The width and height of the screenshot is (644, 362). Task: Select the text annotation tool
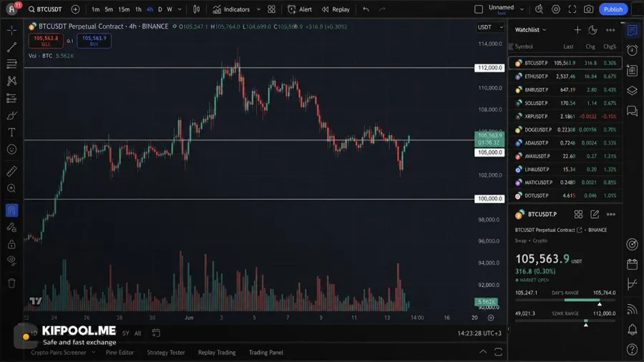click(x=11, y=132)
